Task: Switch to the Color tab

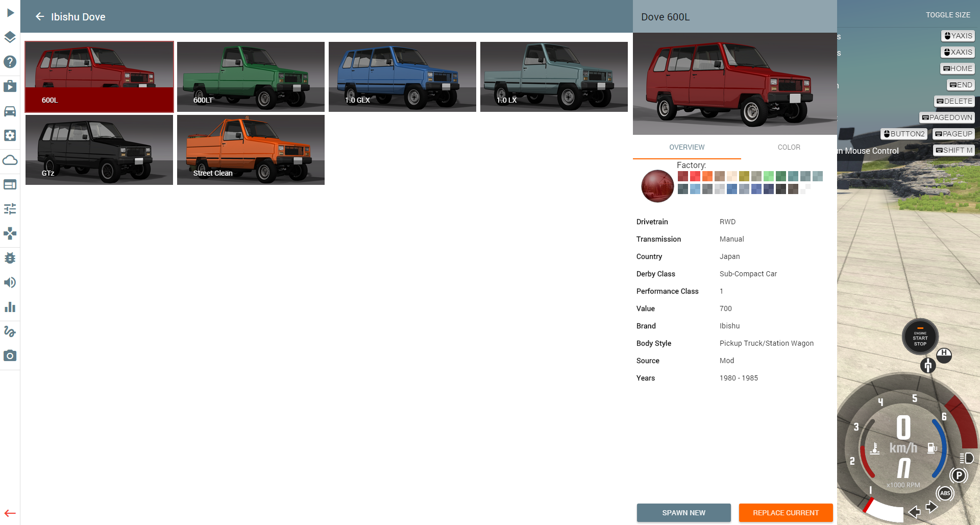Action: coord(789,147)
